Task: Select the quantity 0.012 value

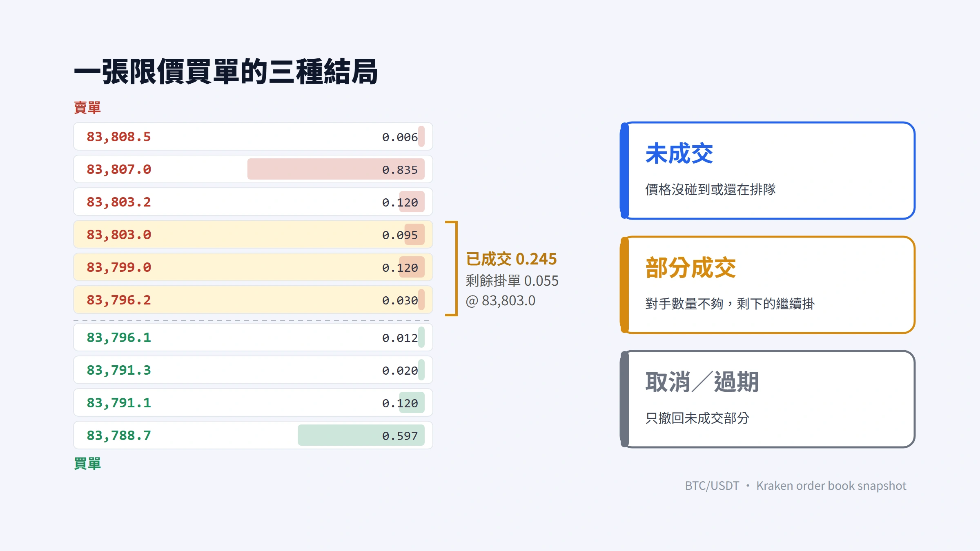Action: [x=400, y=338]
